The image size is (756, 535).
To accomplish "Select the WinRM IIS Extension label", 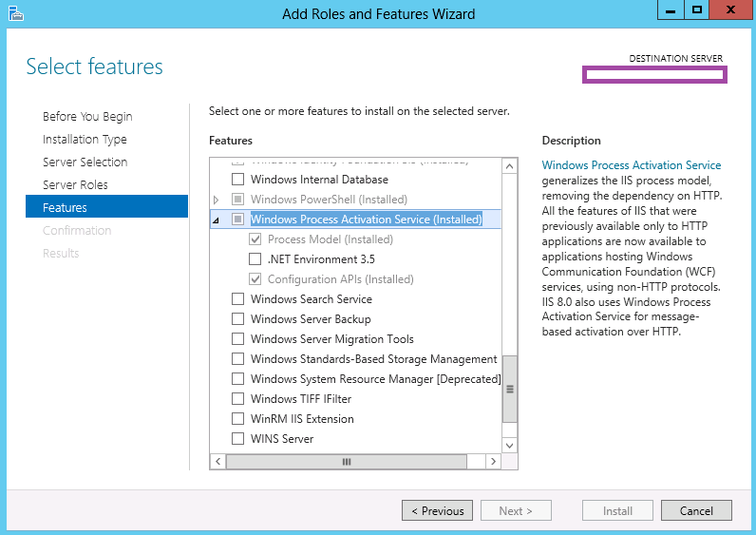I will [302, 419].
